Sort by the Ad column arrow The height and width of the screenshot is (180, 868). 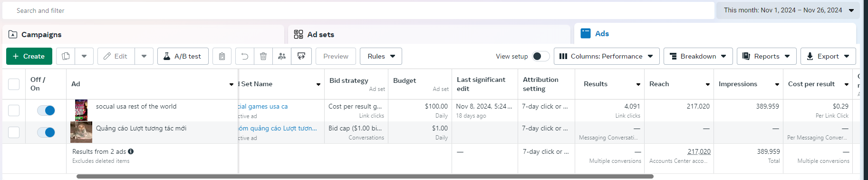click(x=231, y=84)
